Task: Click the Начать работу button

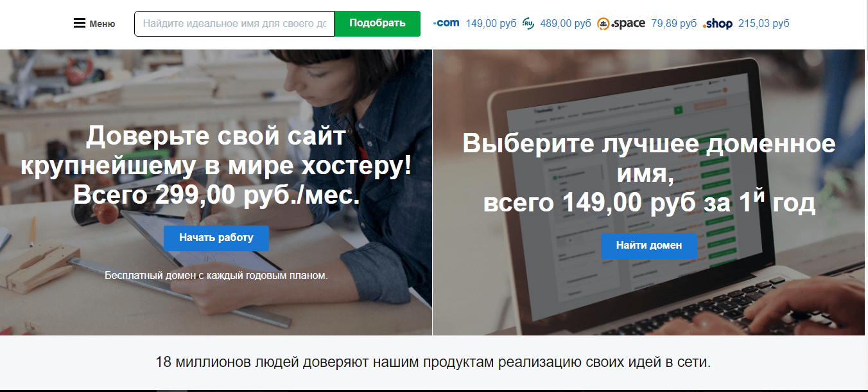Action: coord(216,238)
